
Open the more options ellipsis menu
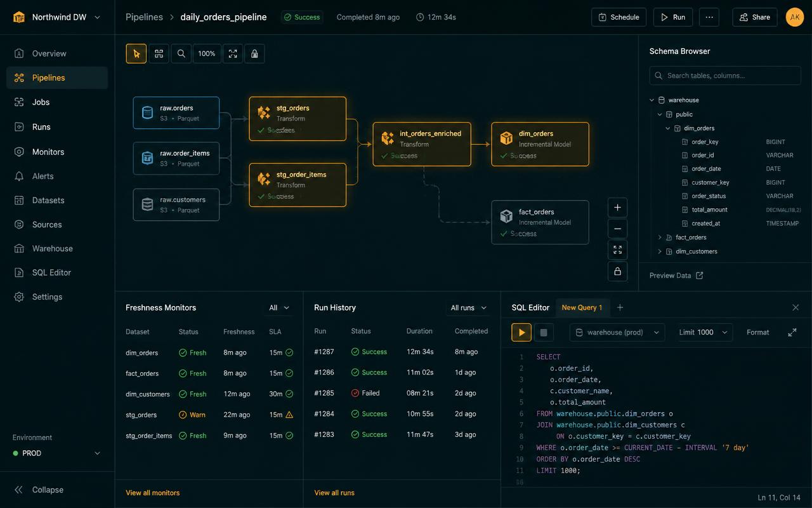coord(709,17)
